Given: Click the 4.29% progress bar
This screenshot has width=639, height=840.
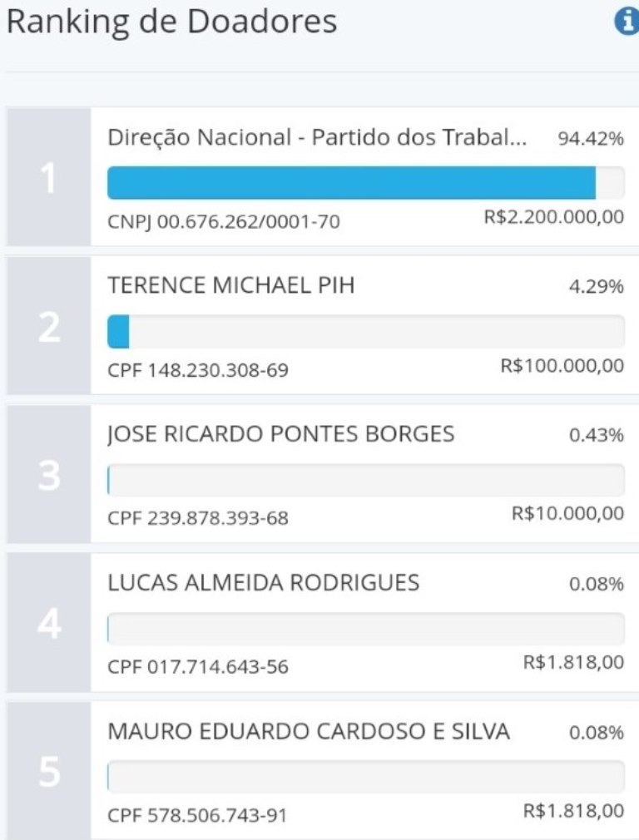Looking at the screenshot, I should pyautogui.click(x=366, y=332).
